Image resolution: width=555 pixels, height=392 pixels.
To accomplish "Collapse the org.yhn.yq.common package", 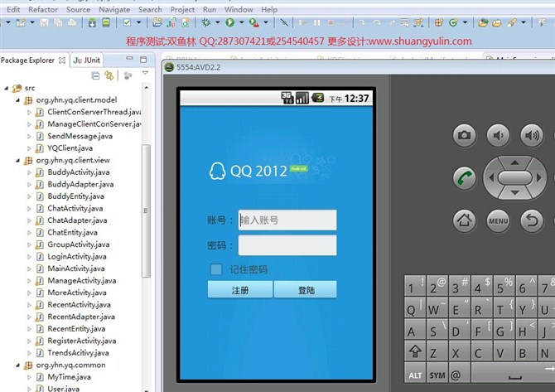I will (17, 365).
